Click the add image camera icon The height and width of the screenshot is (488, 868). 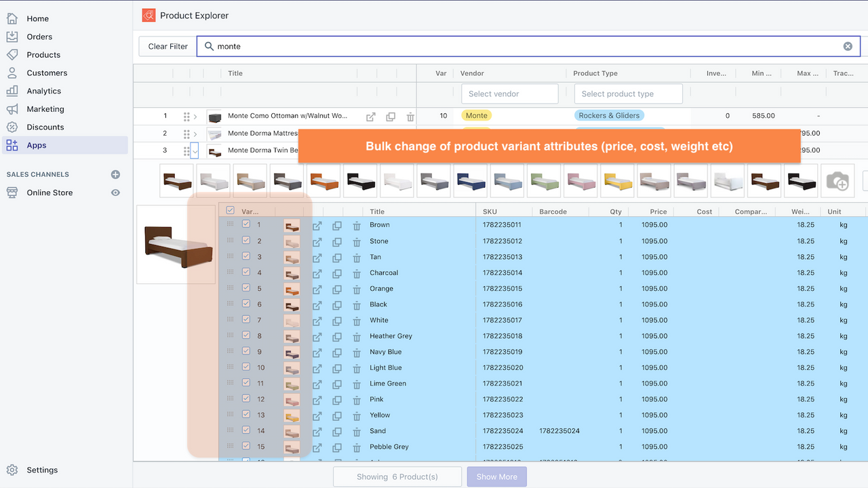pyautogui.click(x=837, y=181)
